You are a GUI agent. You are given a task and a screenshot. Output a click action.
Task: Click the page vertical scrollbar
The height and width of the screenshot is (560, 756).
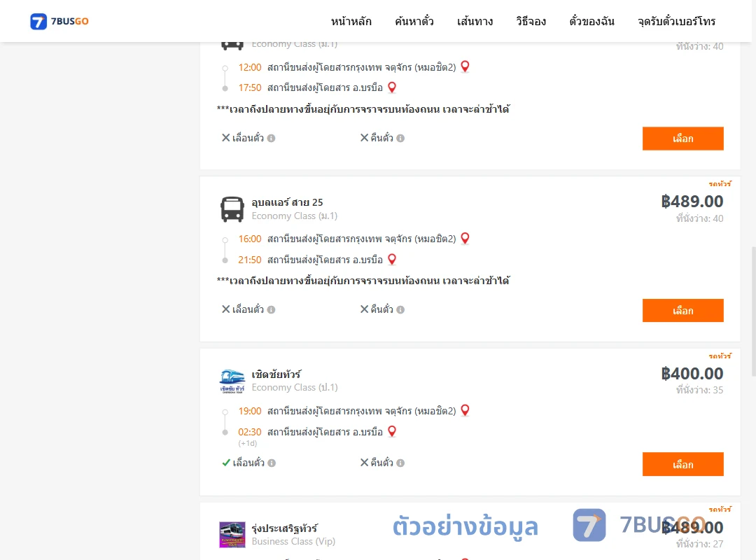pyautogui.click(x=754, y=311)
